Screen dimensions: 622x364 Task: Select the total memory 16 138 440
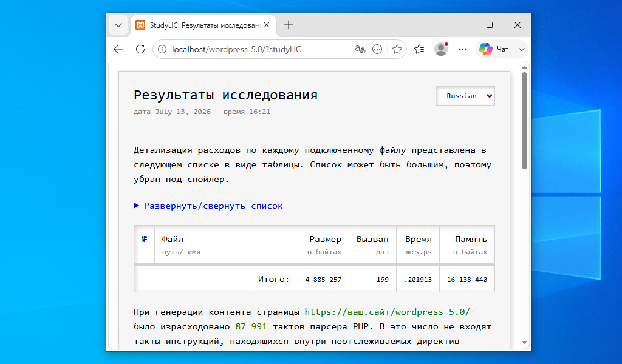(467, 280)
